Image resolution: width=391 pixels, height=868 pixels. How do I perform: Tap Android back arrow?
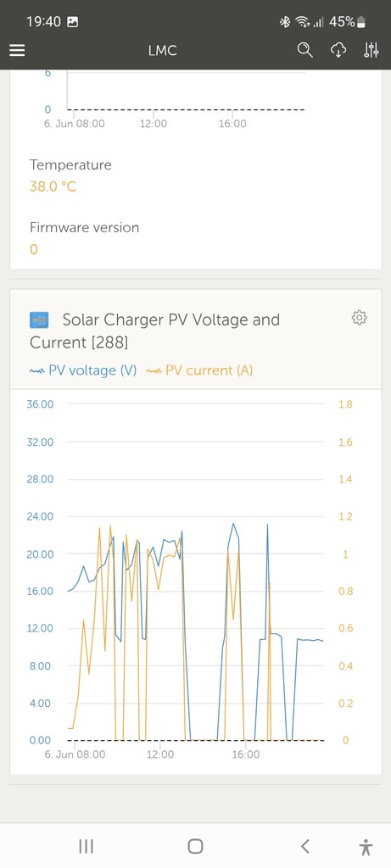(x=304, y=846)
